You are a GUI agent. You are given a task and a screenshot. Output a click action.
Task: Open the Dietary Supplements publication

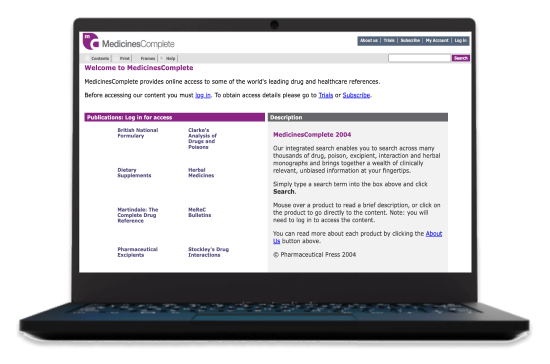coord(134,173)
